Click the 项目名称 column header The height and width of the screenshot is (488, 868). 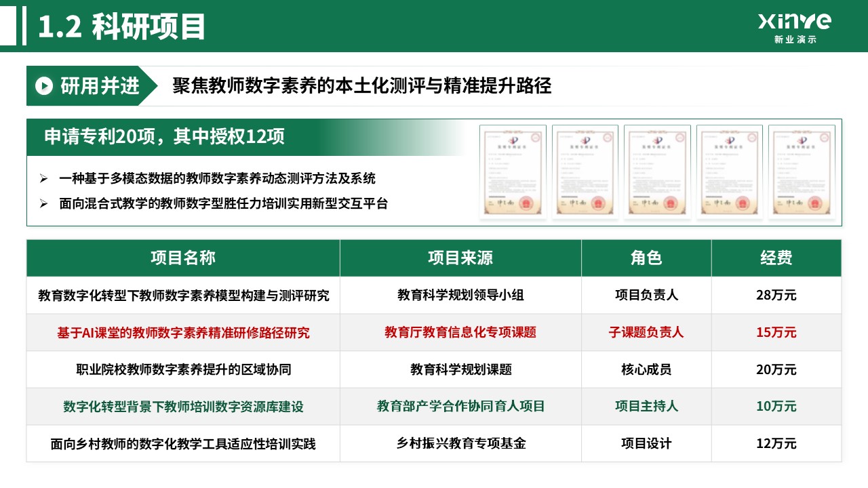coord(183,258)
